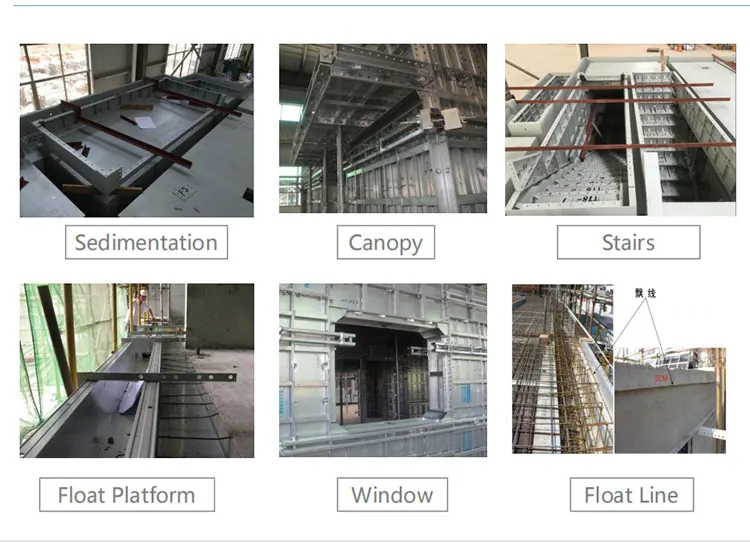The image size is (750, 542).
Task: Click the Chinese annotation above Float Line photo
Action: point(645,293)
